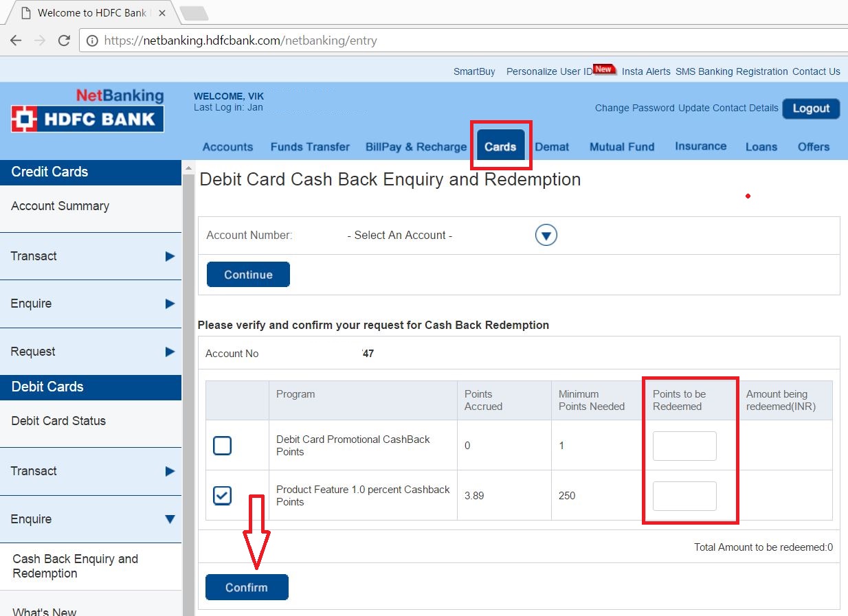Open the Accounts tab
Screen dimensions: 848x616
(227, 147)
